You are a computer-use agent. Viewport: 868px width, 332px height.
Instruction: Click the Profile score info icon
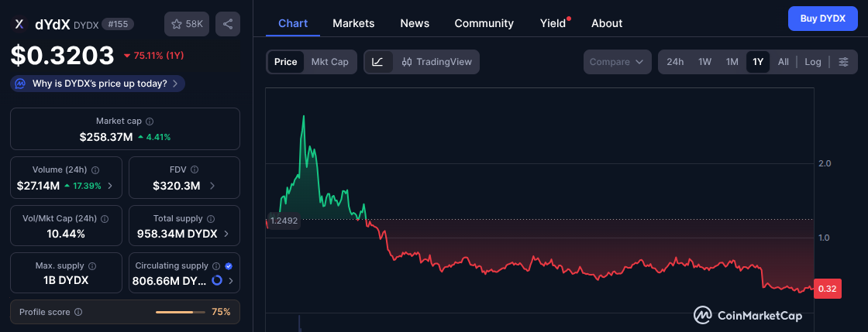click(x=78, y=312)
